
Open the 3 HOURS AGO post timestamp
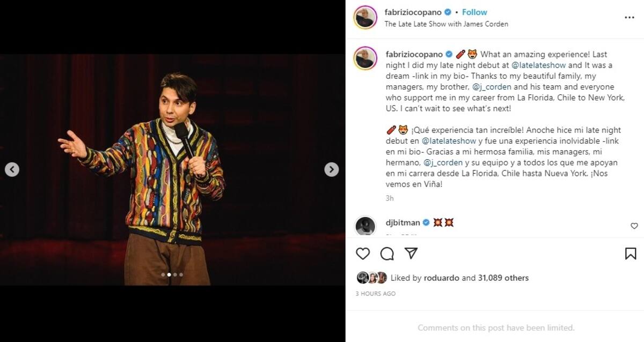(x=376, y=294)
